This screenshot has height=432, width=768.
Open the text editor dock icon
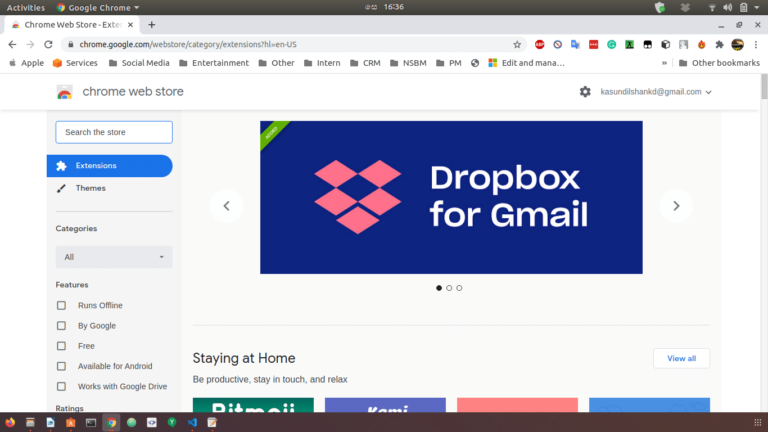pos(212,422)
